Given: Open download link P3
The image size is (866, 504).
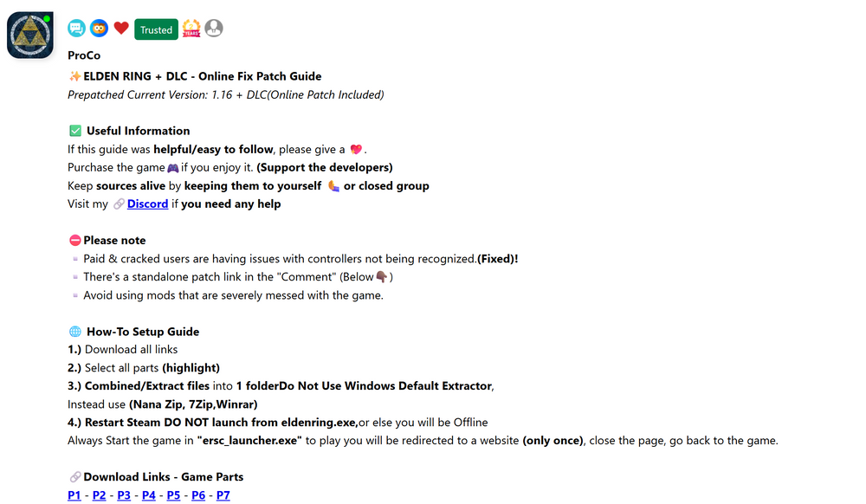Looking at the screenshot, I should (124, 495).
